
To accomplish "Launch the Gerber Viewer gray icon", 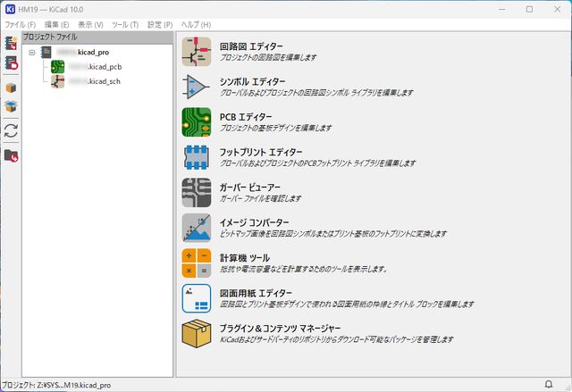I will [197, 192].
